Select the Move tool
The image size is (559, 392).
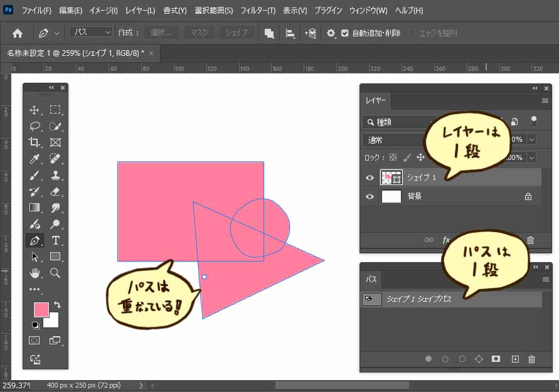coord(35,110)
